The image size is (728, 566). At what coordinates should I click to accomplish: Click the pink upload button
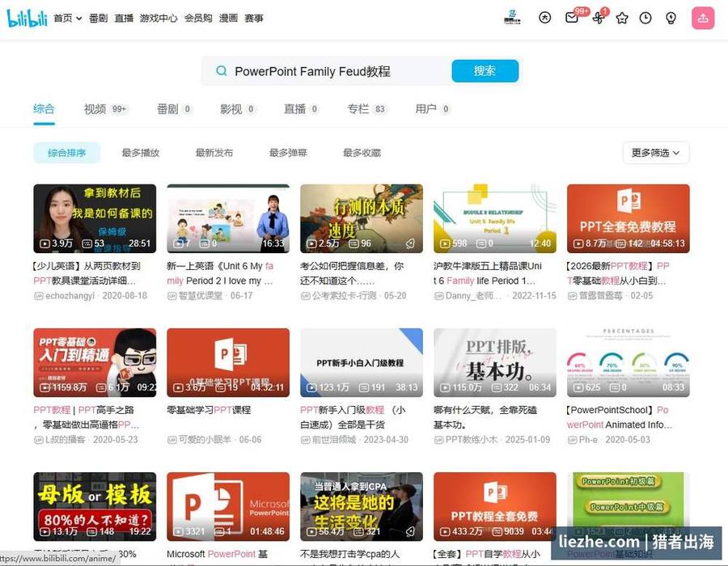pyautogui.click(x=703, y=18)
